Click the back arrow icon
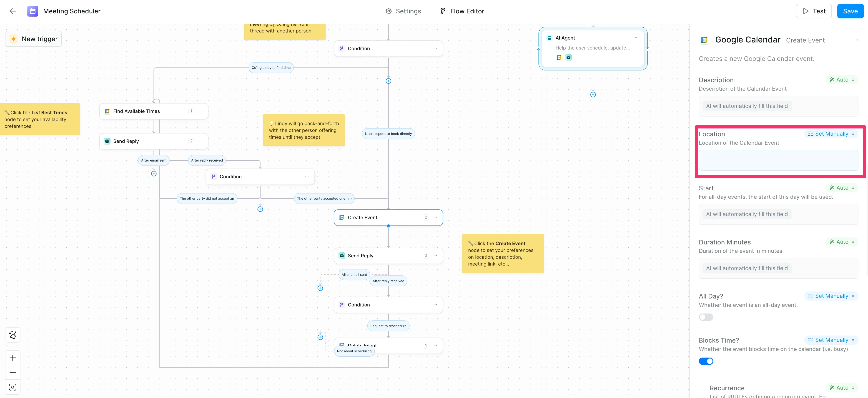This screenshot has width=868, height=398. click(x=13, y=11)
